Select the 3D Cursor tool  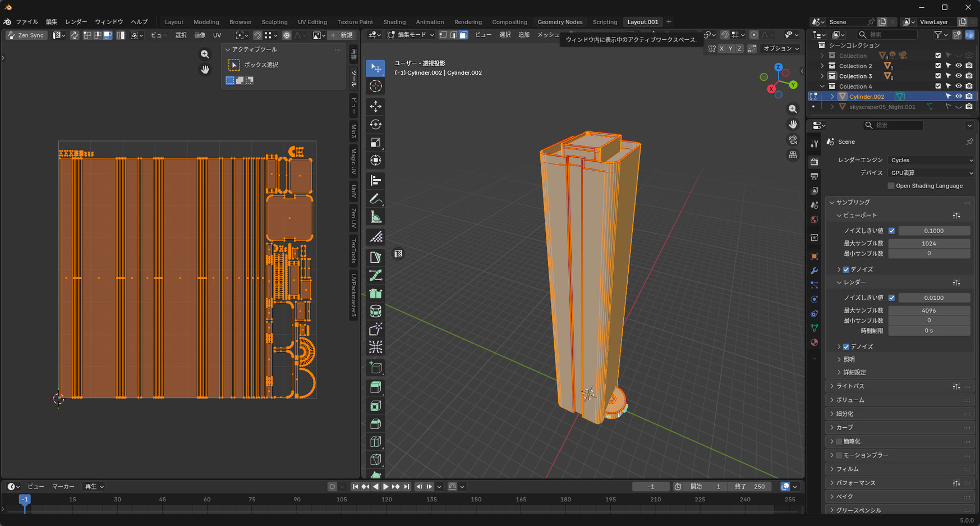pyautogui.click(x=376, y=86)
